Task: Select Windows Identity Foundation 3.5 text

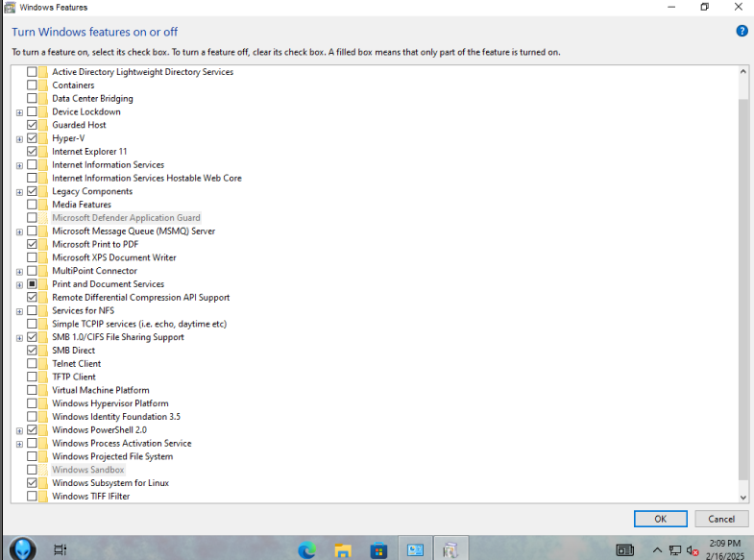Action: pyautogui.click(x=116, y=417)
